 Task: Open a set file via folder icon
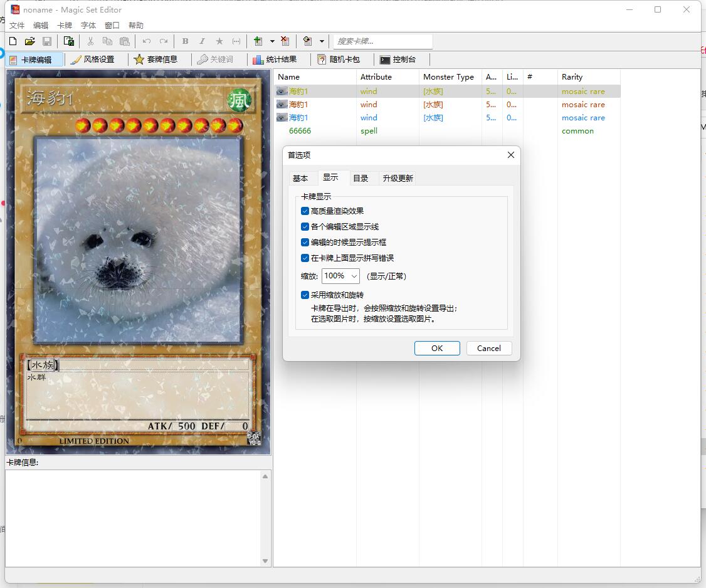click(29, 41)
